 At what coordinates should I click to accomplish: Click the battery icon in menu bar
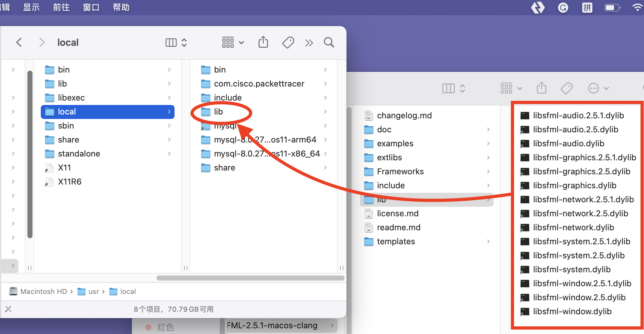tap(612, 7)
